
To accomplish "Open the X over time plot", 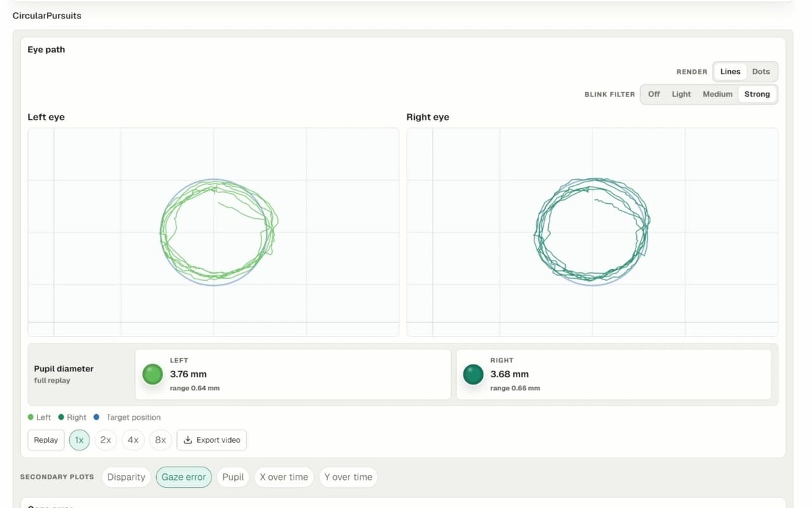I will click(284, 477).
